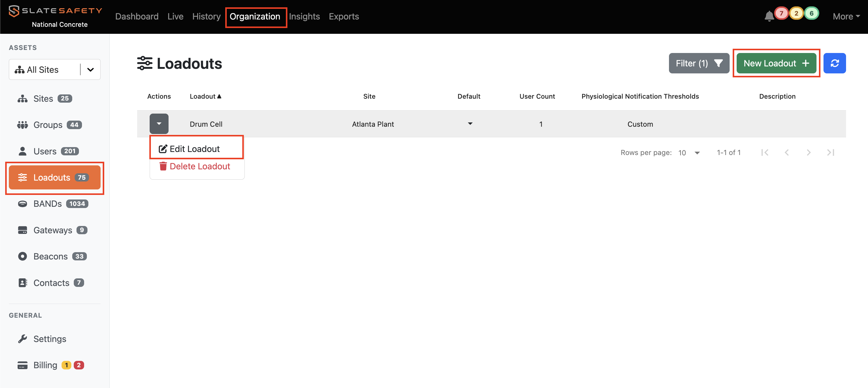Viewport: 868px width, 388px height.
Task: Choose Edit Loadout from actions menu
Action: (x=194, y=149)
